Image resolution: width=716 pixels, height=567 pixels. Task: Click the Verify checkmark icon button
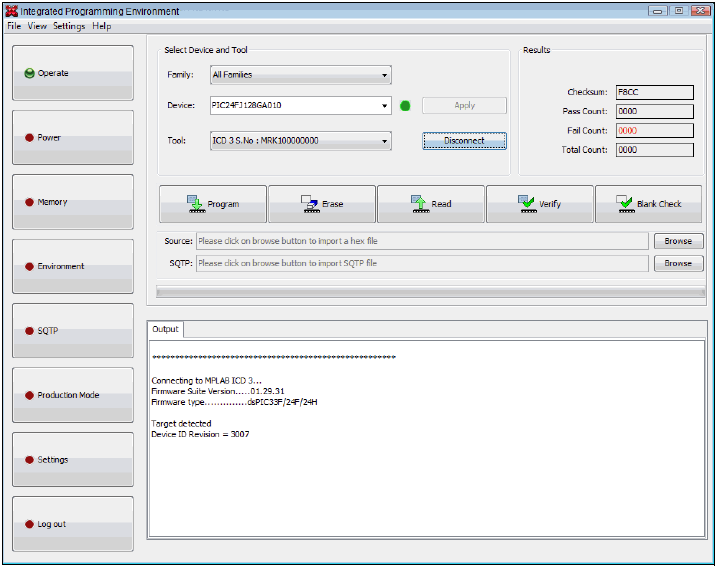point(540,204)
